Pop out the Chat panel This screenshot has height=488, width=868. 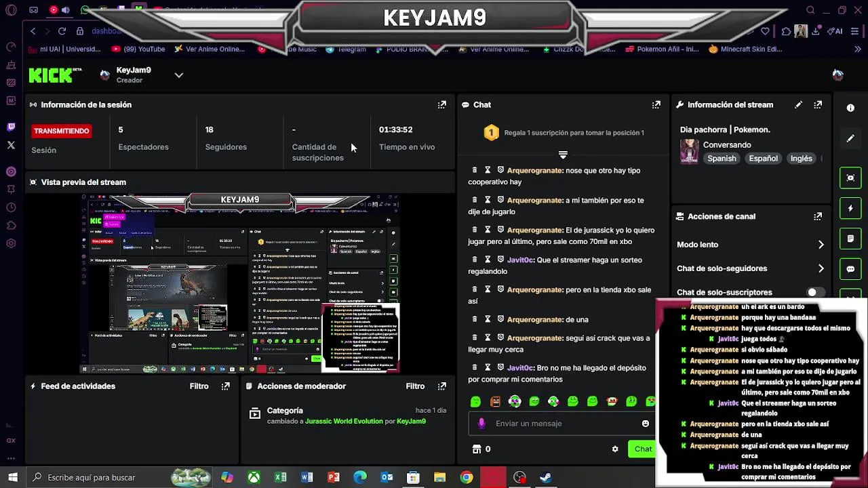(656, 104)
